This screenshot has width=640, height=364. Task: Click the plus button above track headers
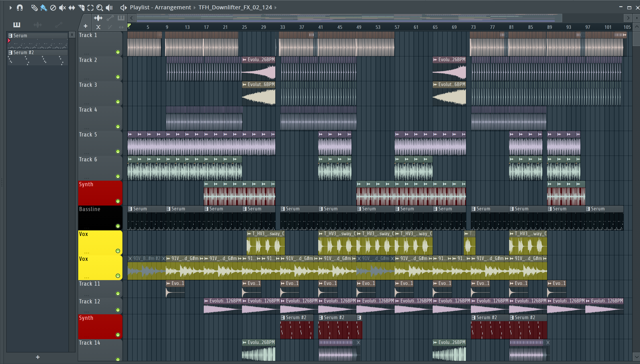pyautogui.click(x=85, y=26)
